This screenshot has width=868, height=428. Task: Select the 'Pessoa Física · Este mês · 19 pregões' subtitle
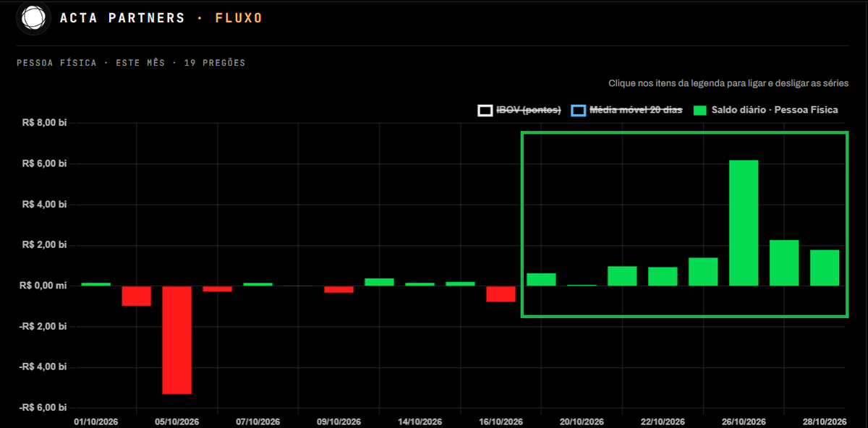tap(131, 63)
